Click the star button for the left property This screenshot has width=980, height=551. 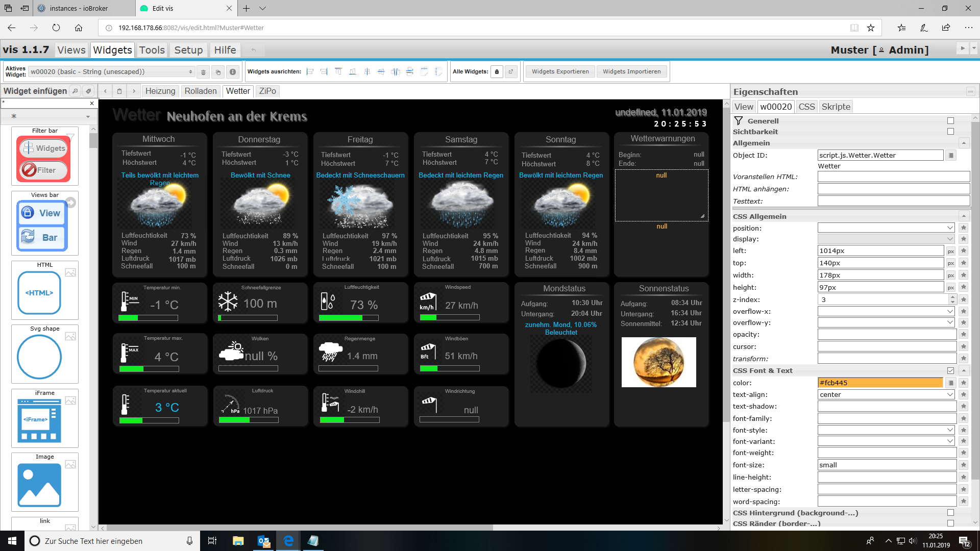[964, 251]
